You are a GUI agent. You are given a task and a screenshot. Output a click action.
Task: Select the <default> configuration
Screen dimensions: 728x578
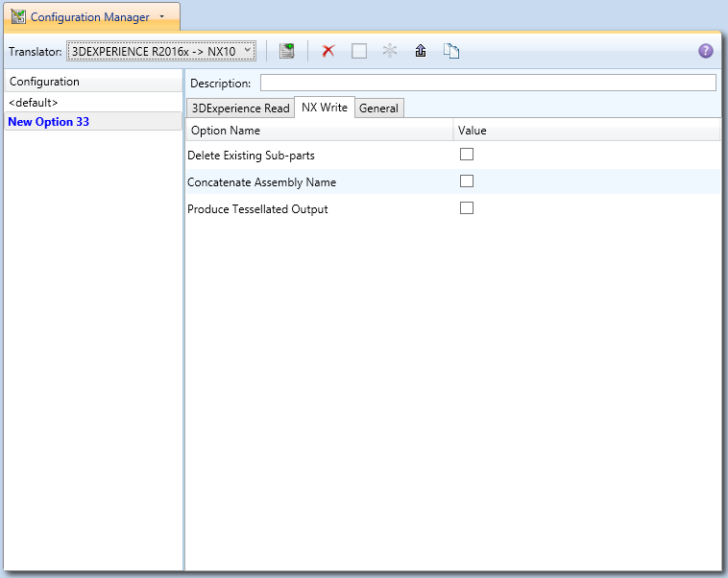93,102
